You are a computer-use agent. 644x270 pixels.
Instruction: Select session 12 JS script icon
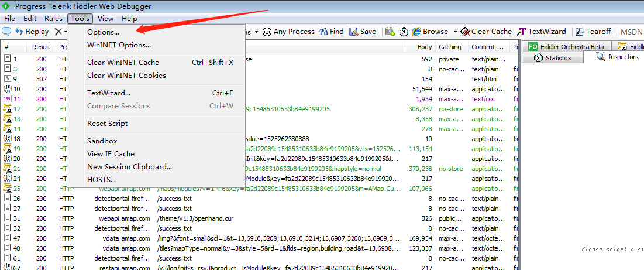click(x=8, y=109)
